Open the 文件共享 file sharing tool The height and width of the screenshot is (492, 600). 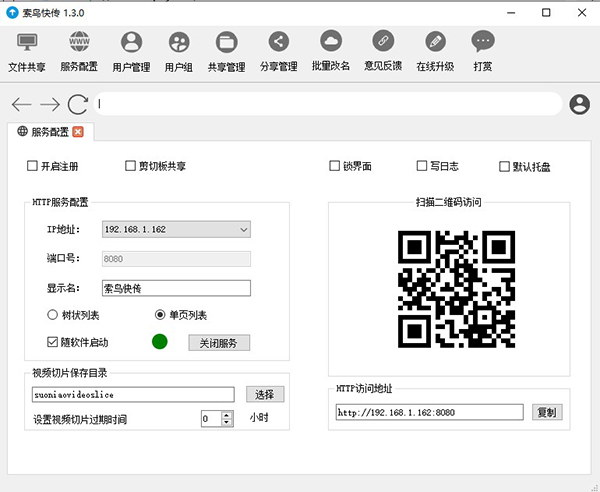[27, 52]
